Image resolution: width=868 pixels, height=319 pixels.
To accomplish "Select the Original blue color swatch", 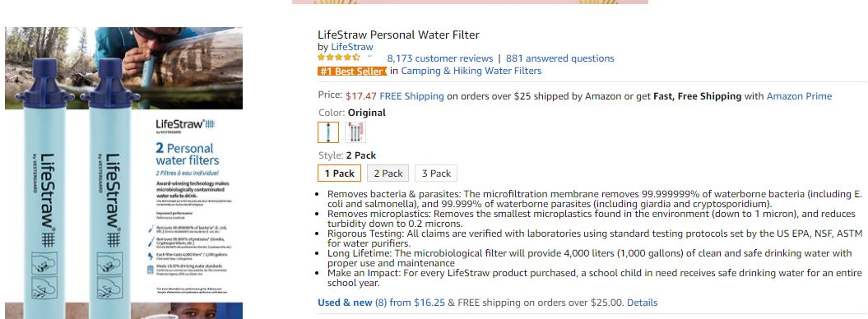I will point(328,132).
